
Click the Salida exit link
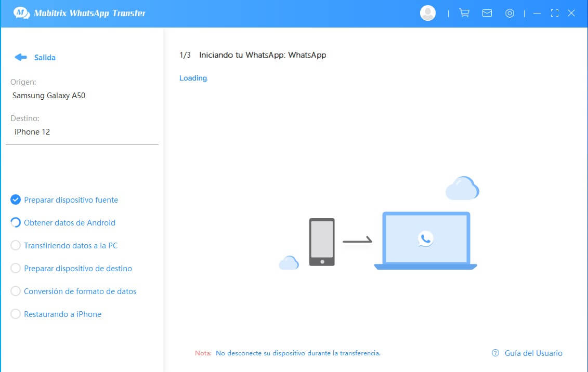tap(45, 58)
